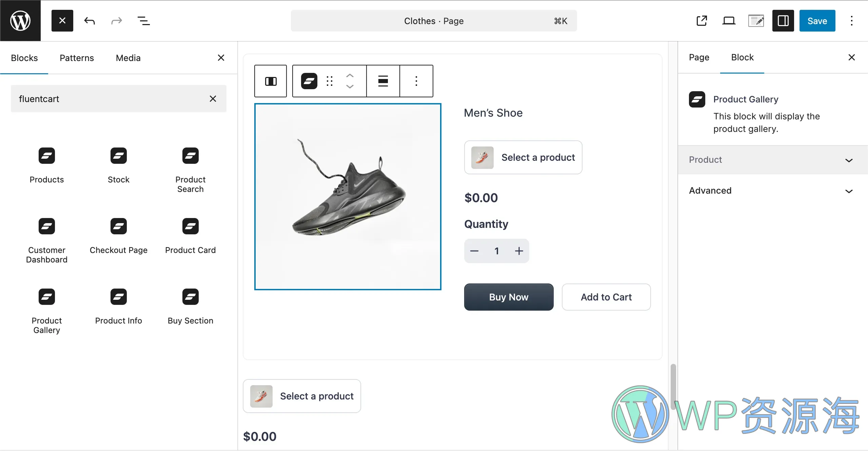868x451 pixels.
Task: Click the redo arrow in the top toolbar
Action: [116, 21]
